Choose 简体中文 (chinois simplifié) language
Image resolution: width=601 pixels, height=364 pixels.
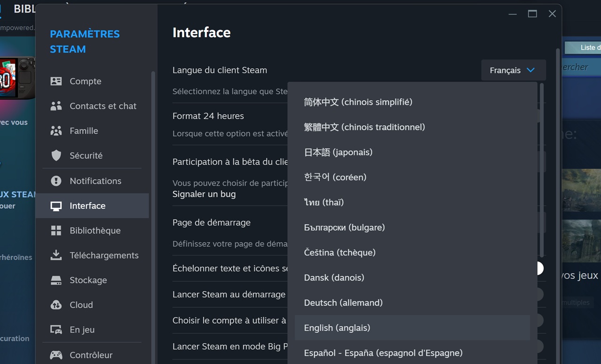coord(412,102)
